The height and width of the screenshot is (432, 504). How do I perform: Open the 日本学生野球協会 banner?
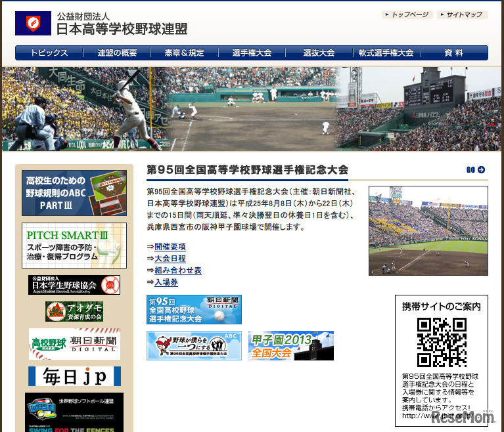click(x=74, y=285)
